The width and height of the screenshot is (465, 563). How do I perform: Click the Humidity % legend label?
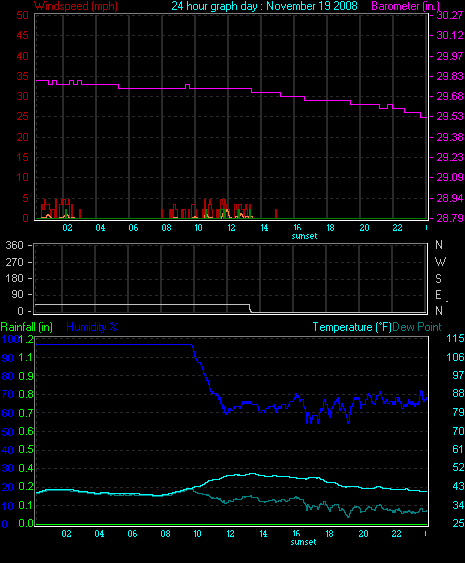click(92, 327)
